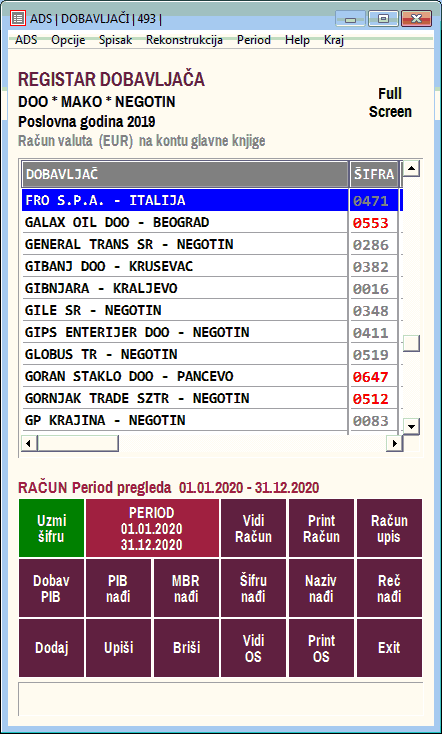
Task: Click the Dobav PIB button
Action: point(52,588)
